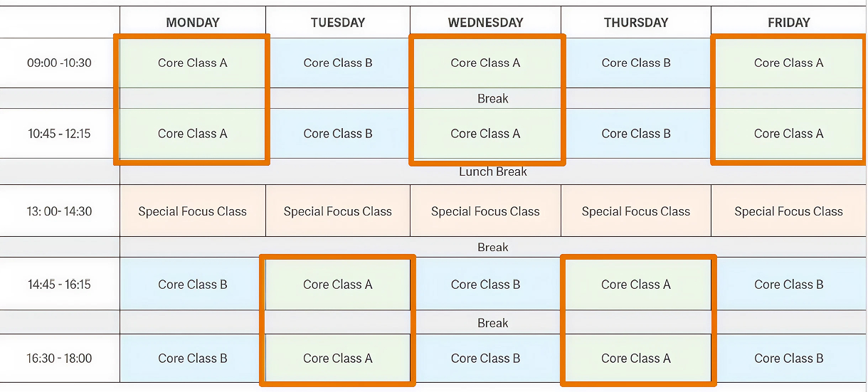Click the WEDNESDAY column header
The height and width of the screenshot is (392, 868).
pyautogui.click(x=485, y=23)
